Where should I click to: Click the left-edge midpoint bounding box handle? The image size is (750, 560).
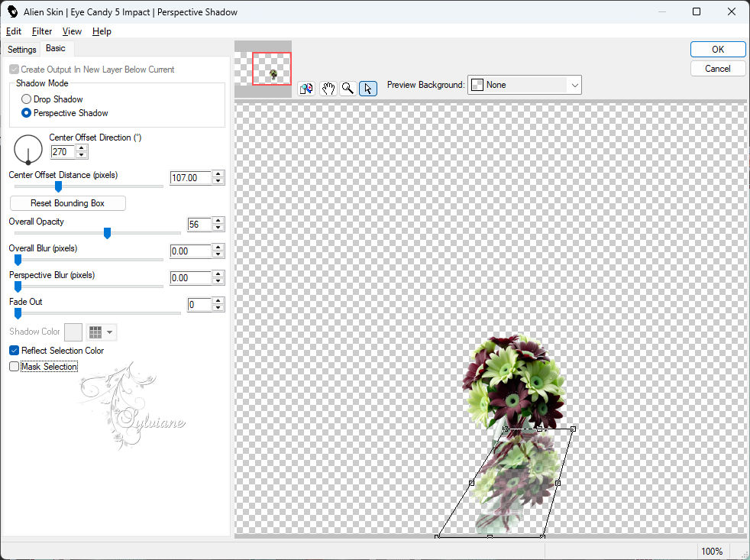click(x=472, y=483)
